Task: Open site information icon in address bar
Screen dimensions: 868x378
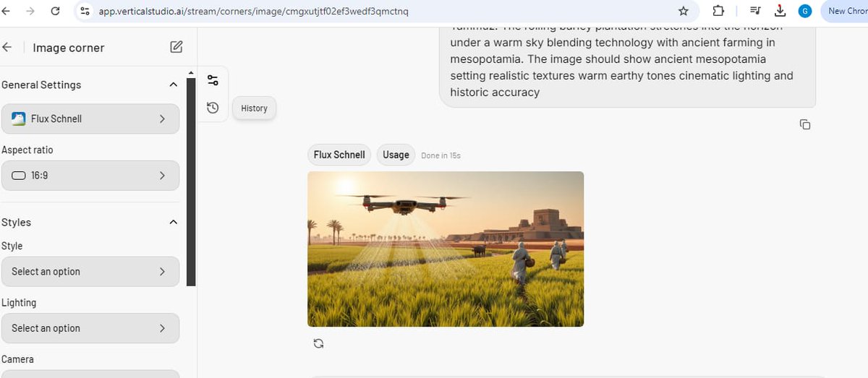Action: click(x=85, y=12)
